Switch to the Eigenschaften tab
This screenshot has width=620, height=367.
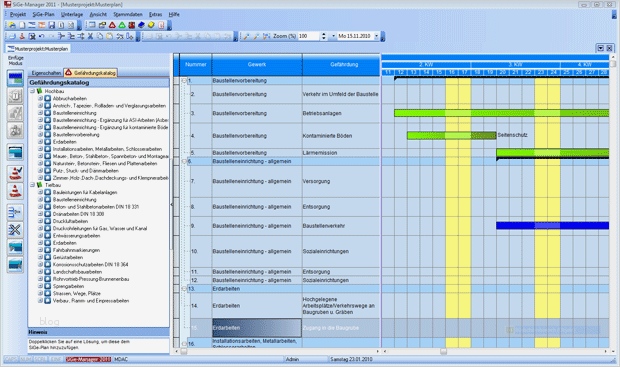[x=46, y=73]
